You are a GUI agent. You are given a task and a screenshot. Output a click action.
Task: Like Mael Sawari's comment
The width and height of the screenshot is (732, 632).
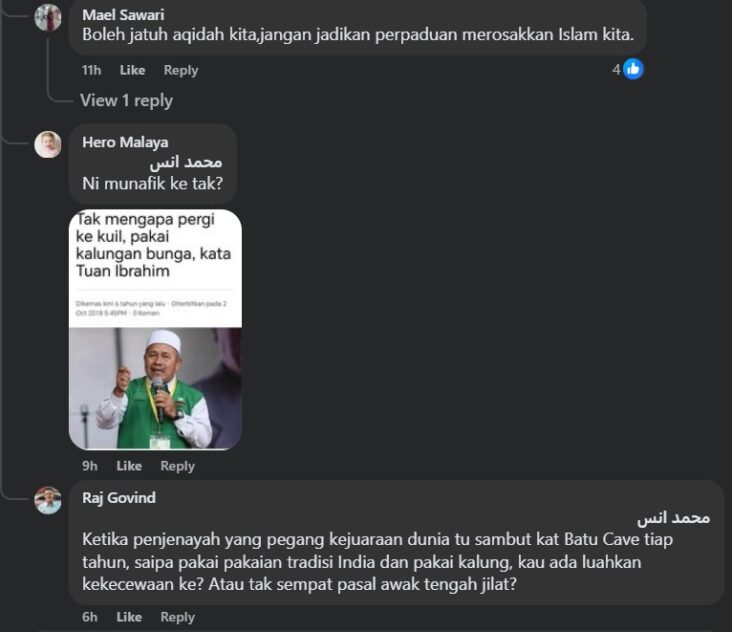(132, 70)
